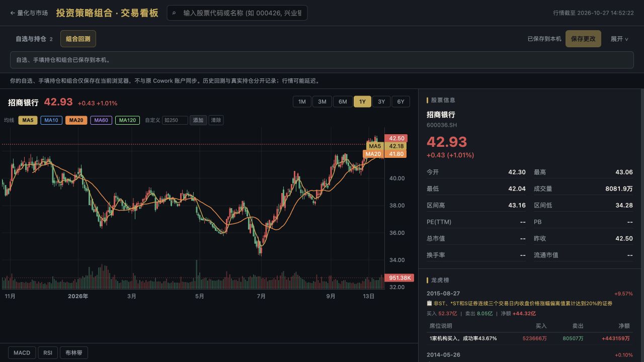Toggle the 布林带 indicator
The width and height of the screenshot is (644, 362).
click(x=73, y=352)
